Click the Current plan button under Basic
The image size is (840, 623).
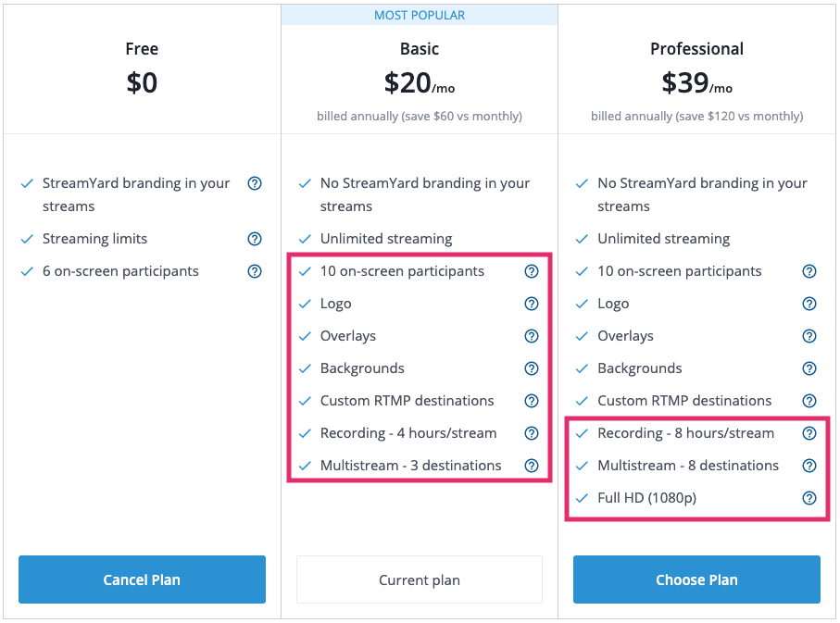420,579
